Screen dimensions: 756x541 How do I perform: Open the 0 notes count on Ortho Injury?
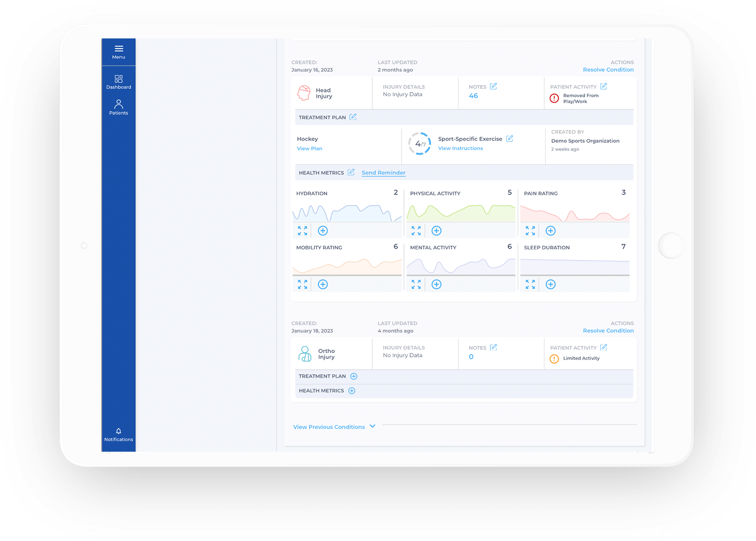[x=471, y=357]
